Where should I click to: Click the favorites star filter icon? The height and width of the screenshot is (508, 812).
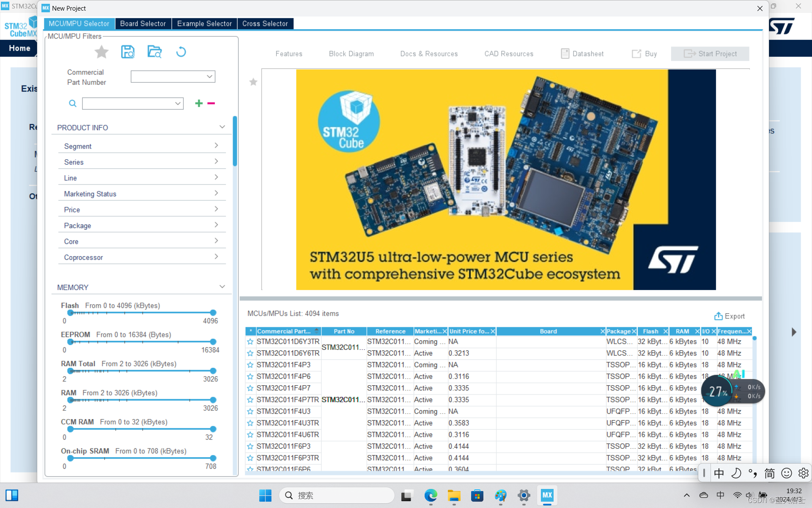(101, 52)
